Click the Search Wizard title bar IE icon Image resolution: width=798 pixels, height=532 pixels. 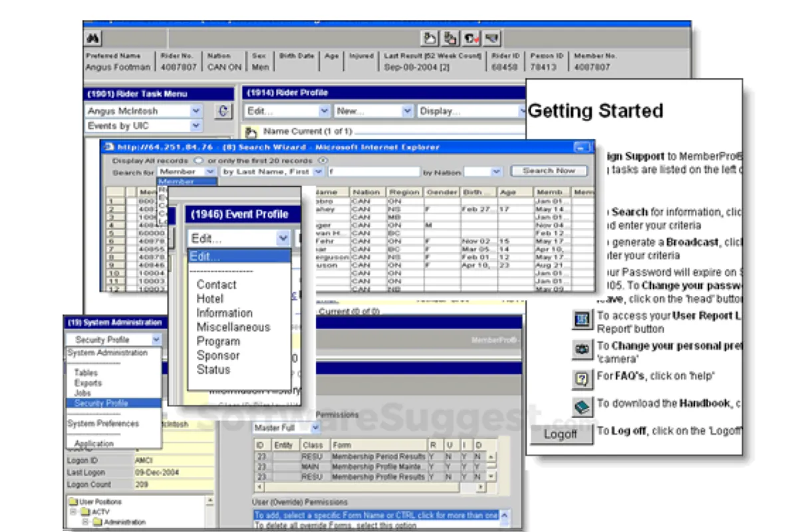tap(109, 147)
